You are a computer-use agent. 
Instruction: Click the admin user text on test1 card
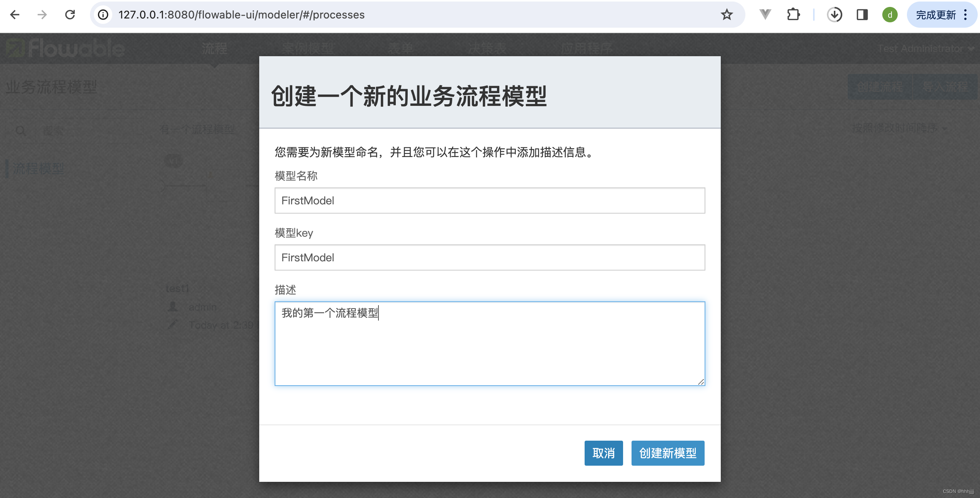pyautogui.click(x=202, y=307)
